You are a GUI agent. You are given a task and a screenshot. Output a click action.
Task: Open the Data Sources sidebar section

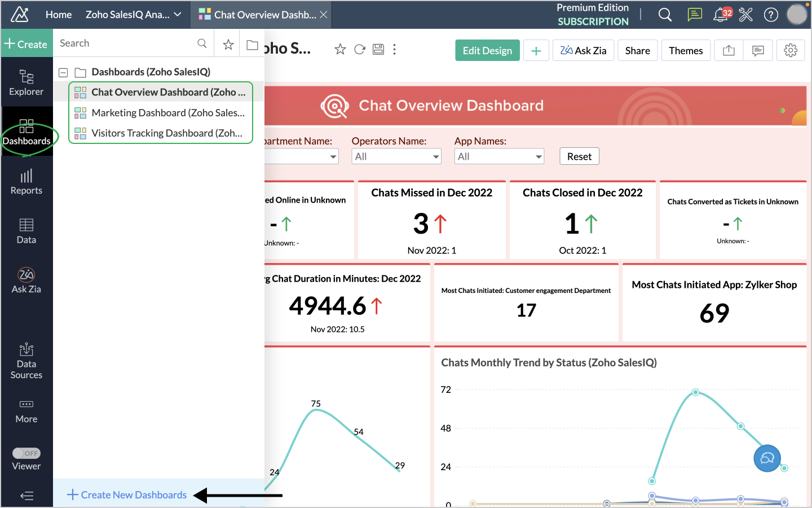coord(27,361)
